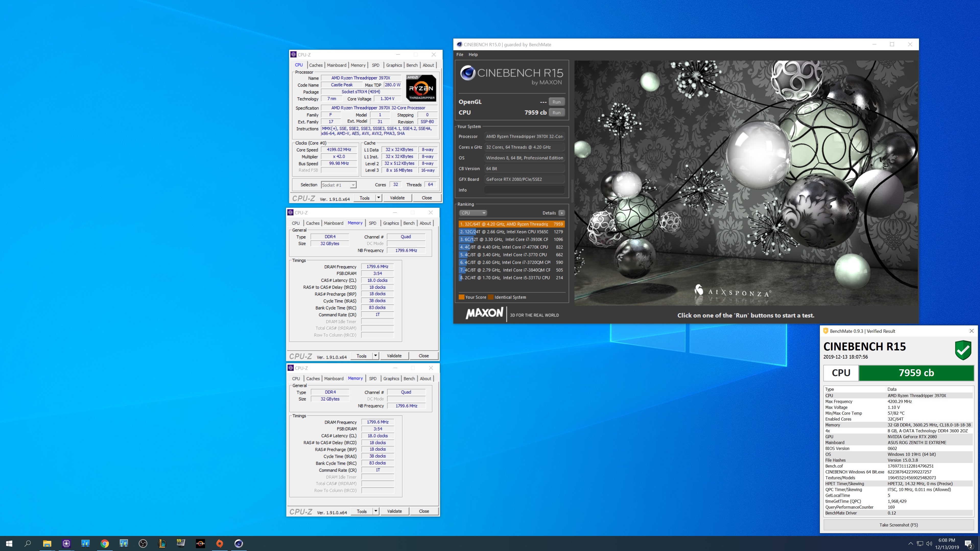The height and width of the screenshot is (551, 980).
Task: Open About tab in middle CPU-Z window
Action: (425, 223)
